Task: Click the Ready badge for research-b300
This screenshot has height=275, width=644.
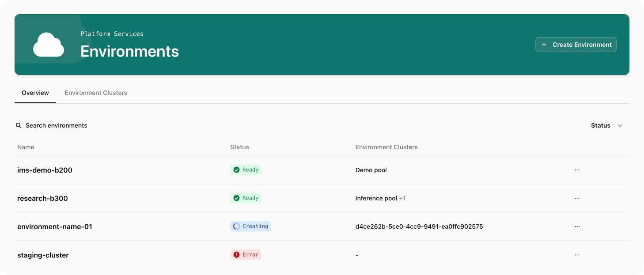Action: [x=246, y=198]
